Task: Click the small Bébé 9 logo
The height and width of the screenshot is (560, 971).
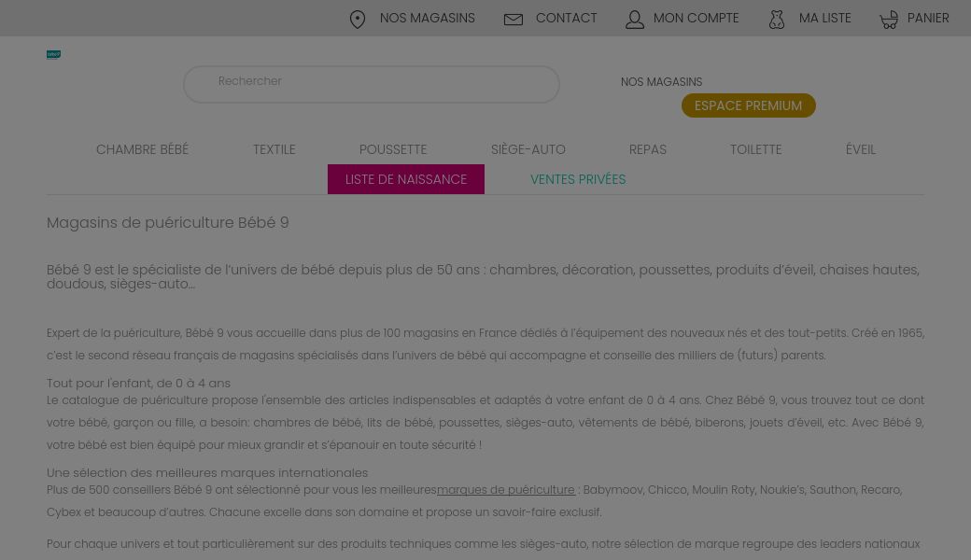Action: click(53, 54)
